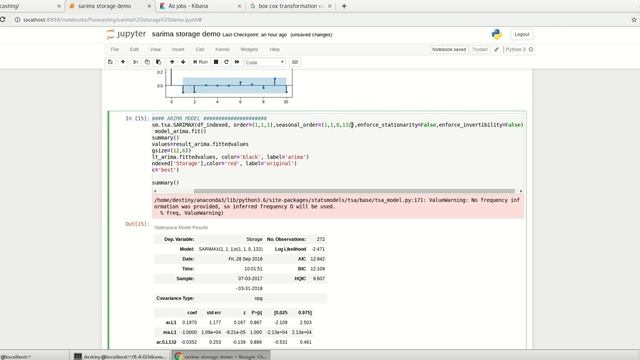Close the 'box cox transformation' tab

[x=330, y=6]
